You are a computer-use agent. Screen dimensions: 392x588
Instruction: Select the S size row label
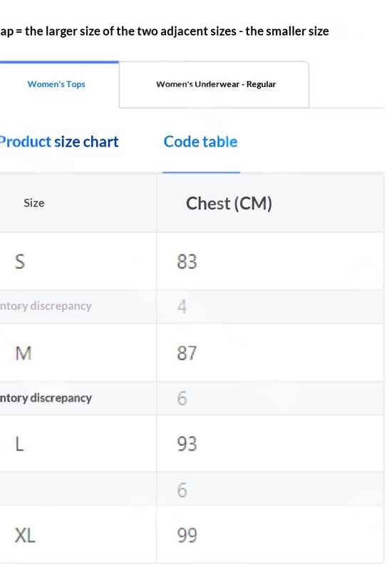(20, 262)
